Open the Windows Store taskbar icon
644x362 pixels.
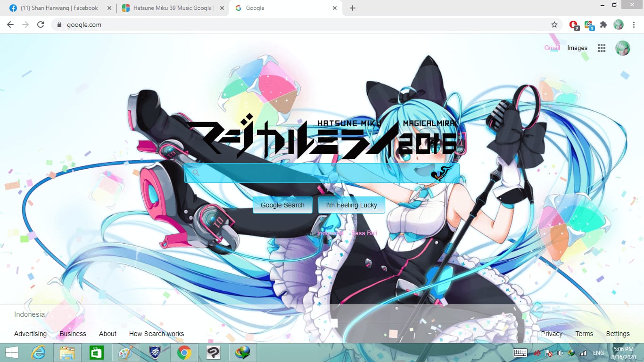click(96, 353)
